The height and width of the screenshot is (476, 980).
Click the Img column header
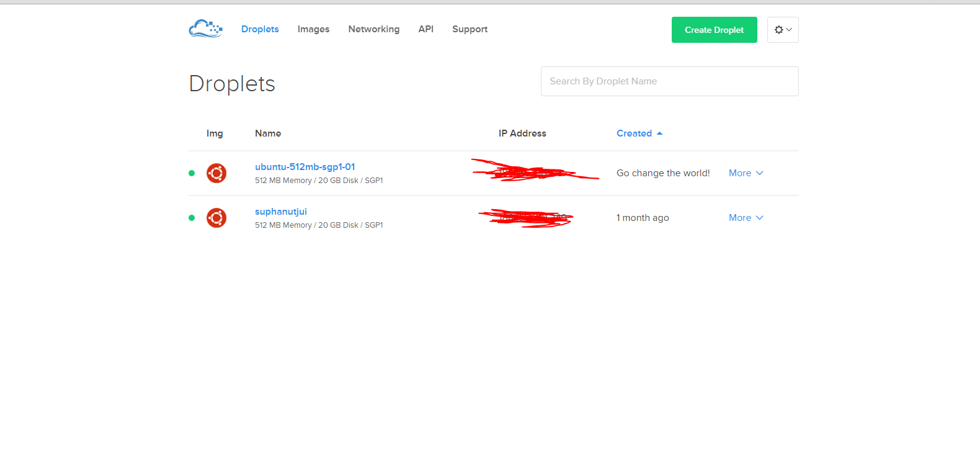click(215, 133)
